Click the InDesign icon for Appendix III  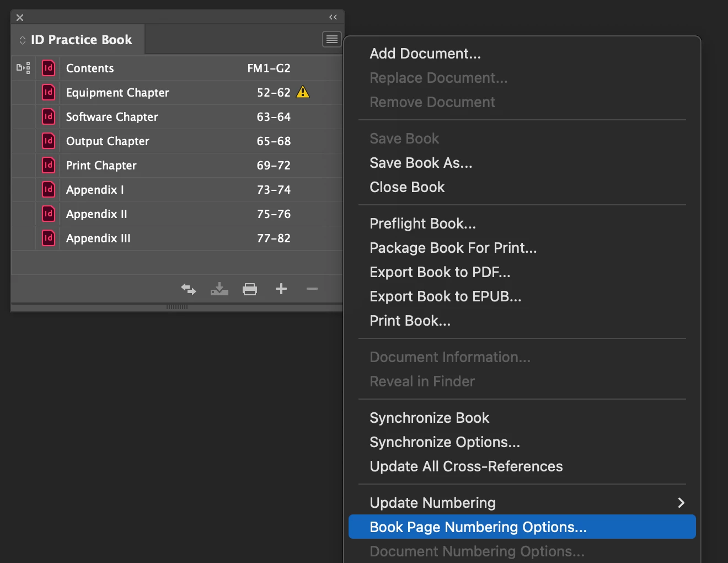tap(49, 238)
